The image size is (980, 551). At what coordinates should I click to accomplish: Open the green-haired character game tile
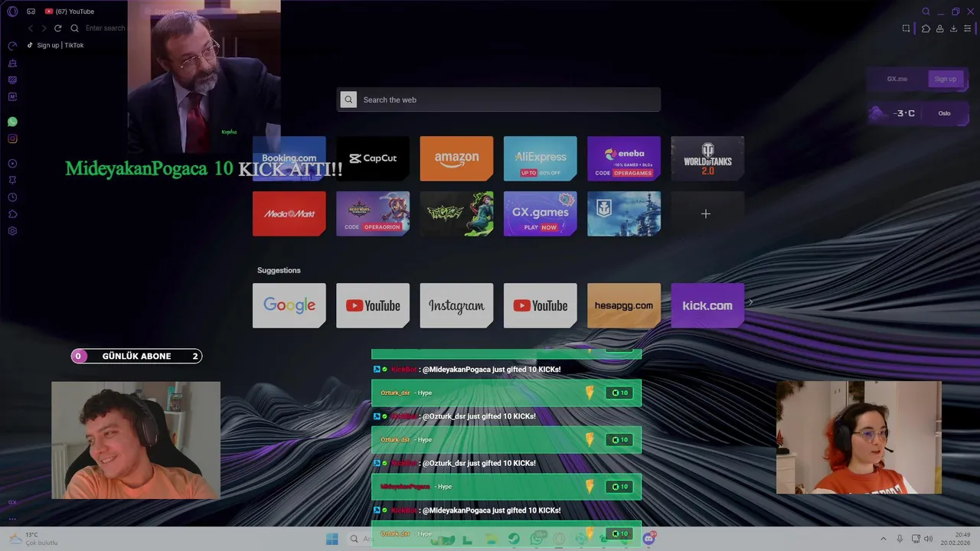(456, 214)
